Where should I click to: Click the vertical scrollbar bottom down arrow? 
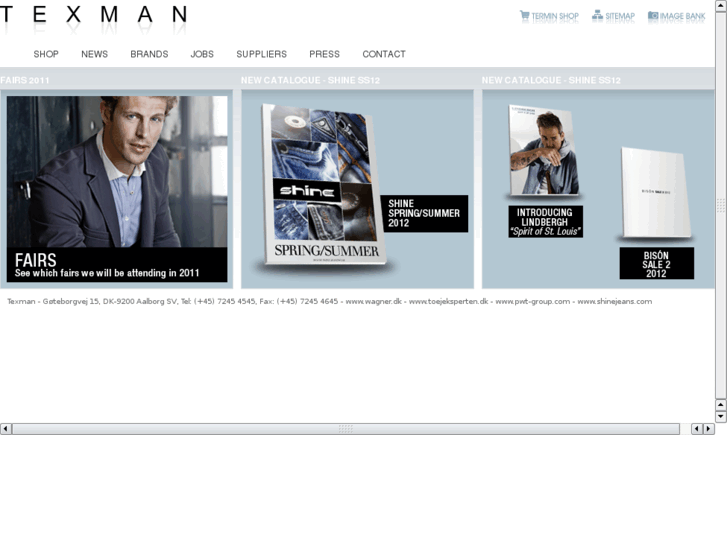(x=721, y=417)
